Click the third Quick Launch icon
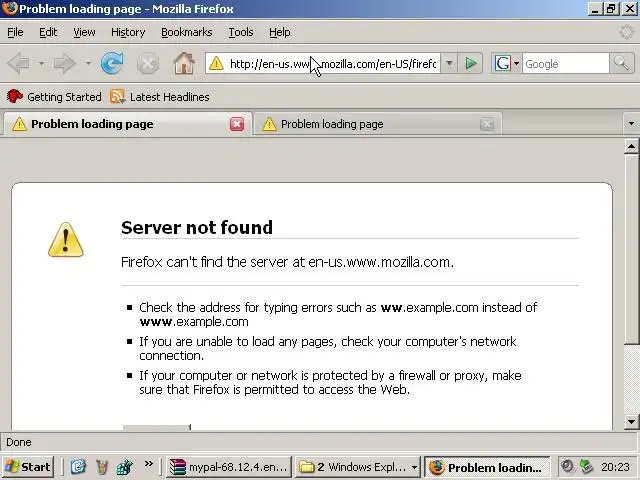The height and width of the screenshot is (480, 640). (x=125, y=467)
